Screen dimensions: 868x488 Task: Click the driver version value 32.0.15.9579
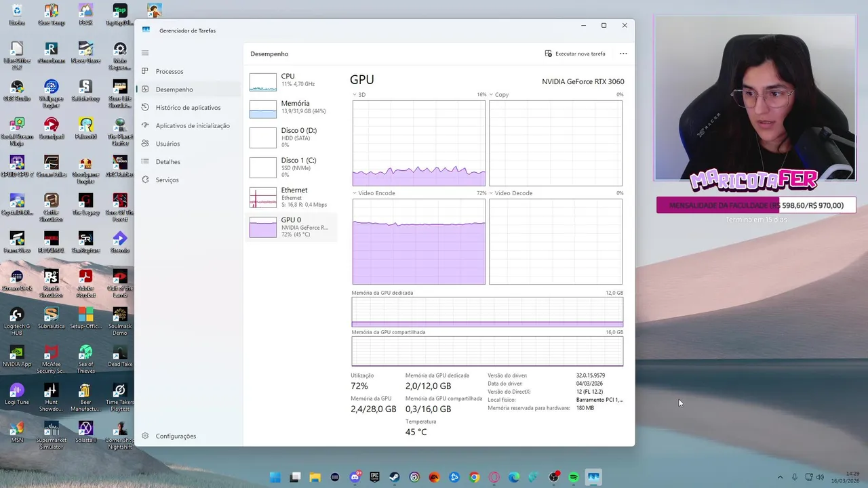(591, 375)
